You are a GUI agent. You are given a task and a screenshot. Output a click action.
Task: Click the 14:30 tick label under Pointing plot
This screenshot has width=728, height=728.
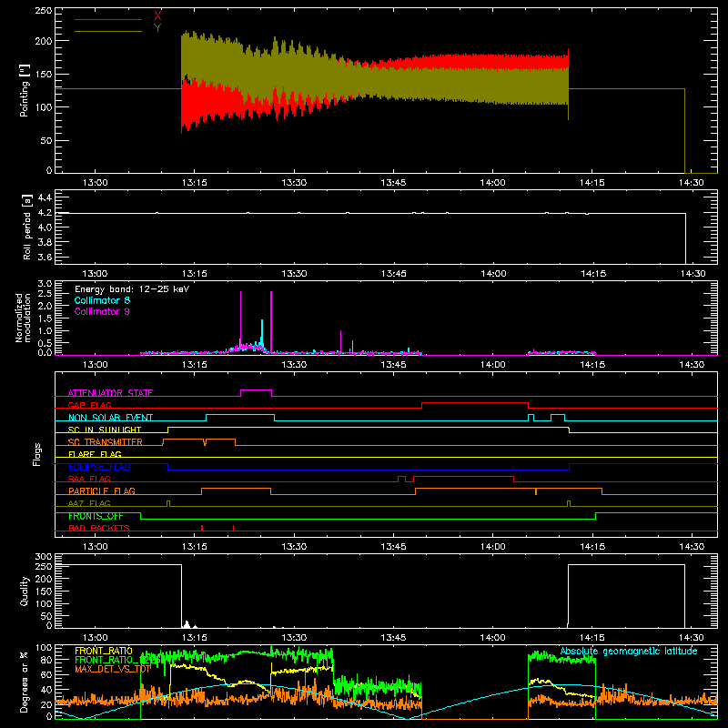692,183
